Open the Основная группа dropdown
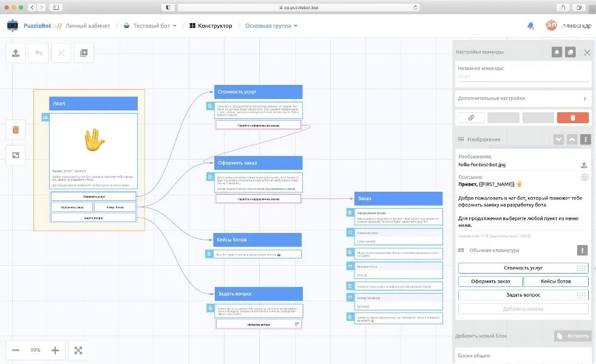Viewport: 596px width, 364px height. pos(271,26)
